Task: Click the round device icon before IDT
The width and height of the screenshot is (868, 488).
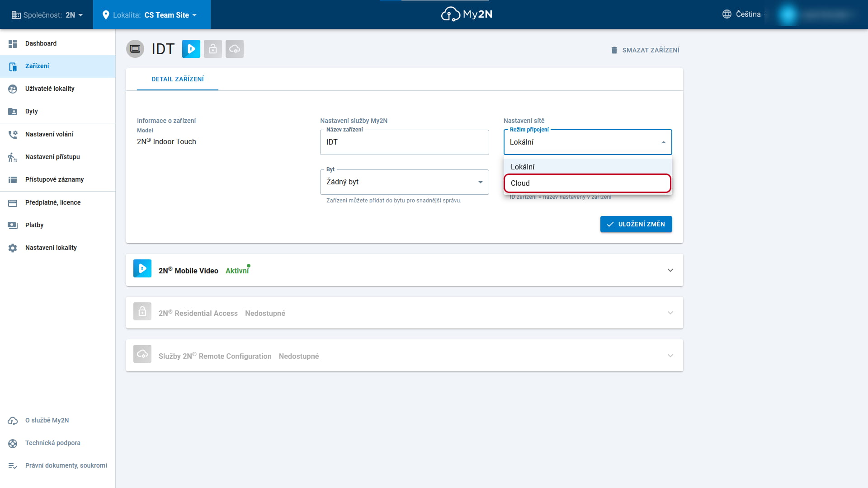Action: pos(135,49)
